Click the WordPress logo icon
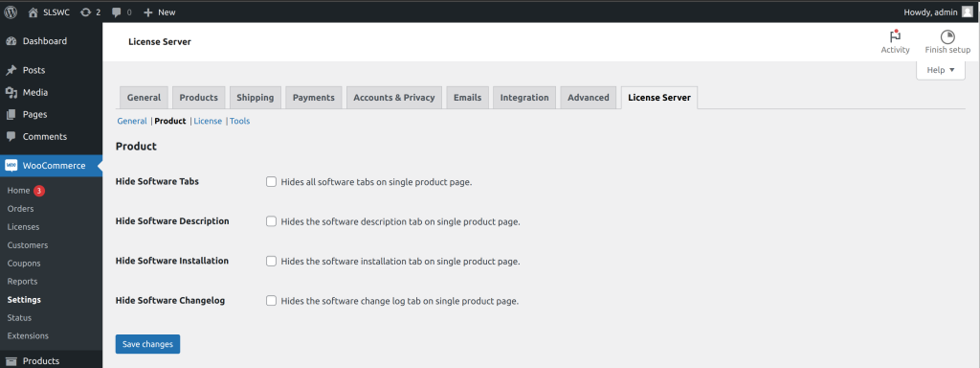 coord(11,11)
